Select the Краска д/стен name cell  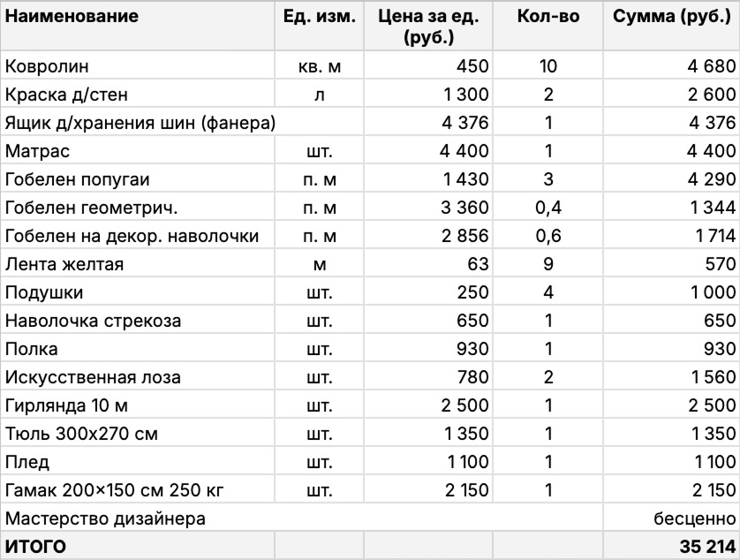(x=60, y=95)
